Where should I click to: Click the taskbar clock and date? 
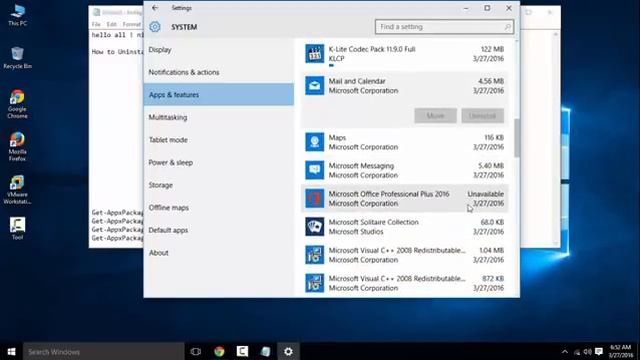(620, 351)
